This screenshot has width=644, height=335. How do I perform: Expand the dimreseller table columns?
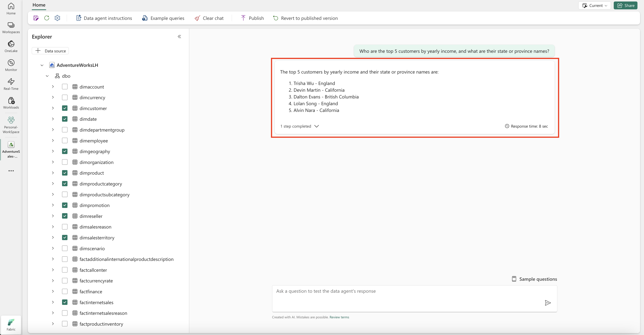53,216
